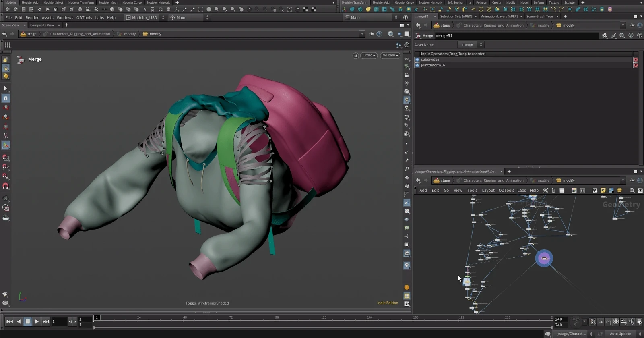644x338 pixels.
Task: Expand the path dropdown in the network editor
Action: 623,180
